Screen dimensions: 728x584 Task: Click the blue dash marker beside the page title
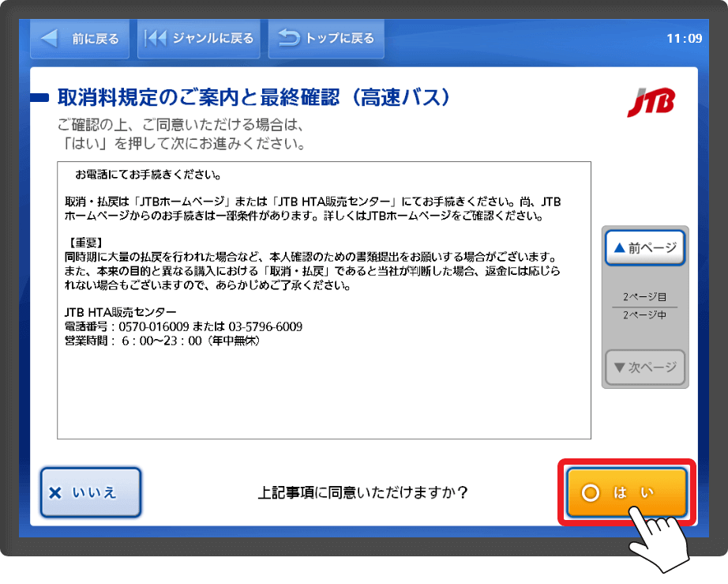click(x=39, y=97)
